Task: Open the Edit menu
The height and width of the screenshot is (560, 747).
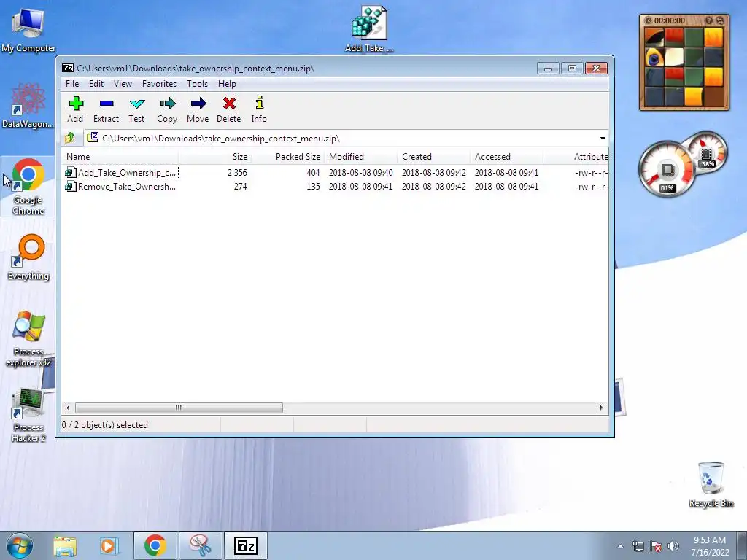Action: (x=96, y=84)
